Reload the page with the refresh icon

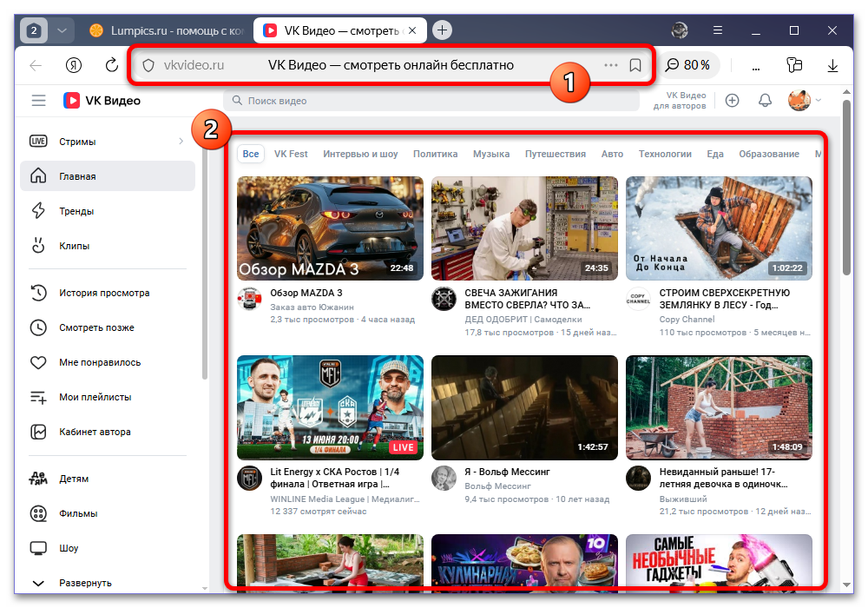pos(112,65)
